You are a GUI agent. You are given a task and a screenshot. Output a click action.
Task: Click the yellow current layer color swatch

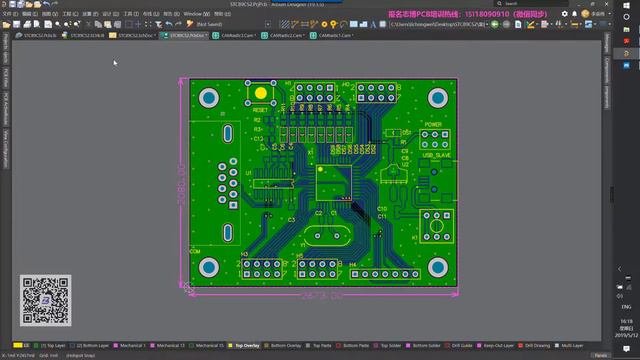pyautogui.click(x=18, y=346)
